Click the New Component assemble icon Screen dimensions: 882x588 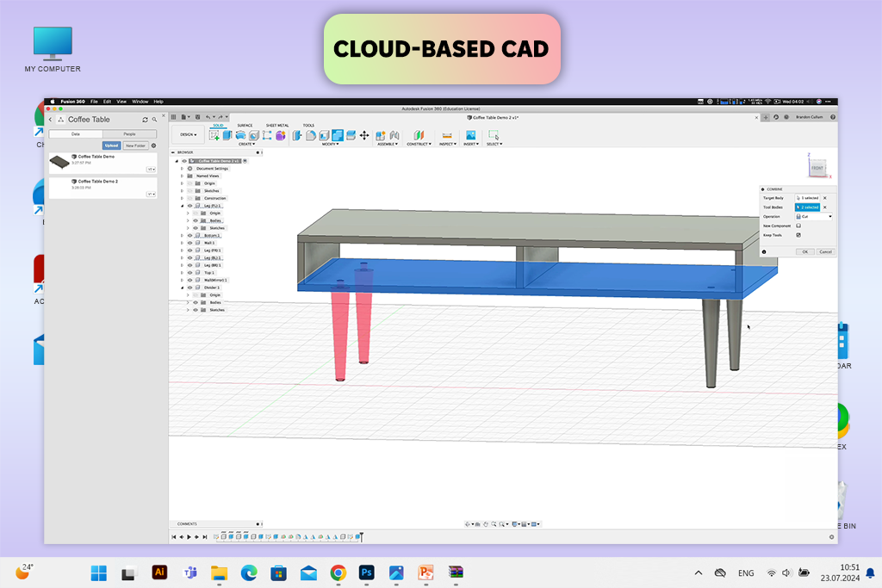[x=380, y=135]
